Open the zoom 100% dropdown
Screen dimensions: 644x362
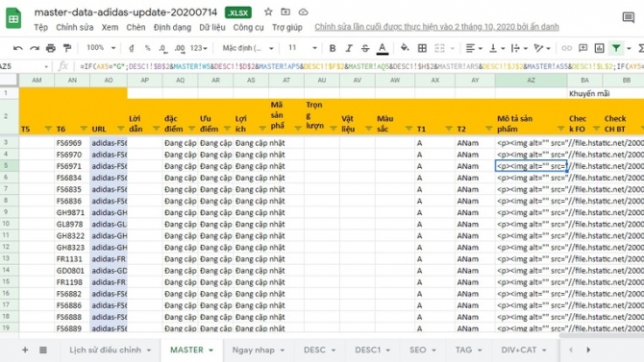pyautogui.click(x=101, y=48)
